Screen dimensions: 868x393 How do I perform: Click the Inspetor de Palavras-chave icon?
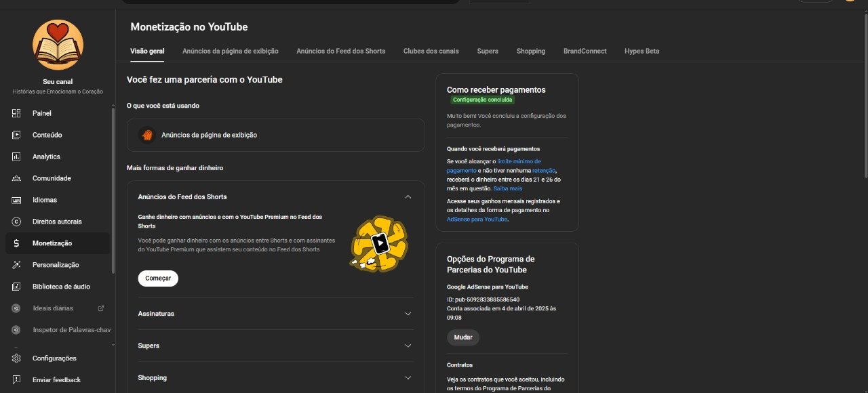(16, 330)
